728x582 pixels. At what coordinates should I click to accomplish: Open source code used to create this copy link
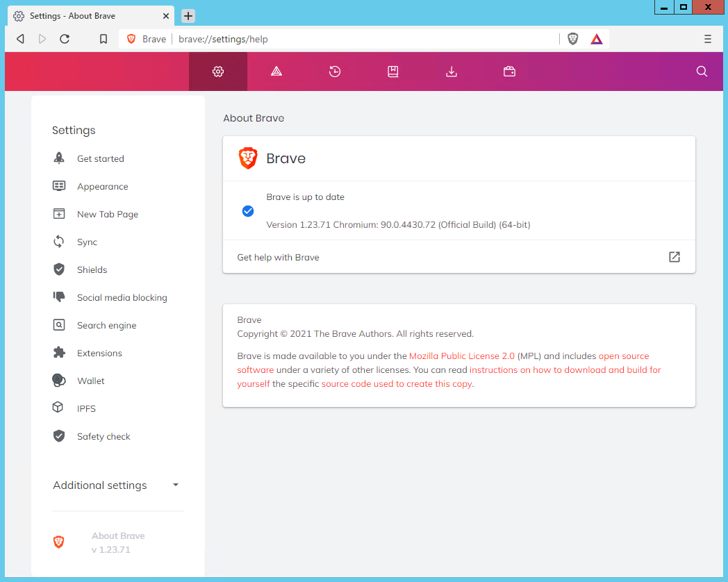[397, 384]
